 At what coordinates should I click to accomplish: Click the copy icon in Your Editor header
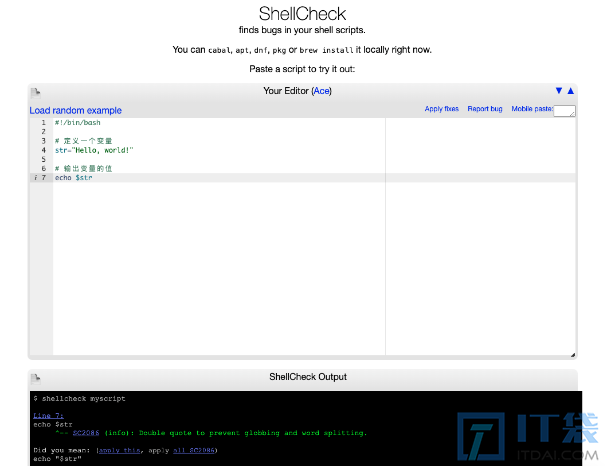pyautogui.click(x=35, y=92)
